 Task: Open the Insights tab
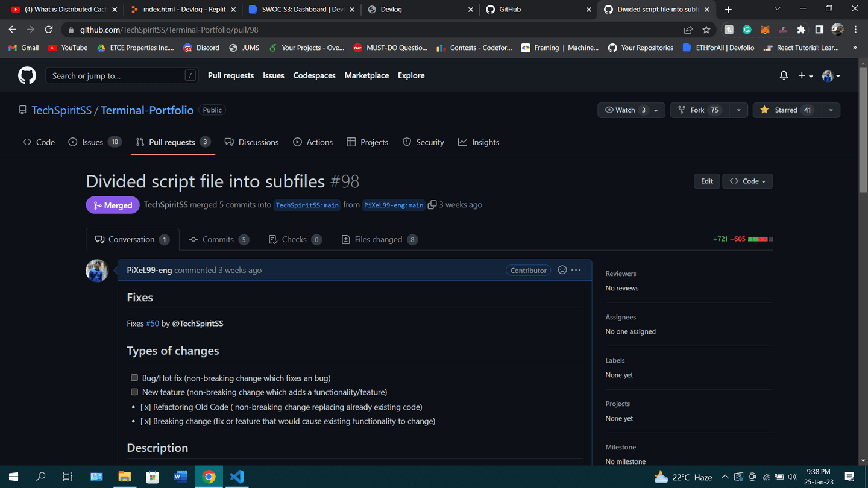coord(479,142)
